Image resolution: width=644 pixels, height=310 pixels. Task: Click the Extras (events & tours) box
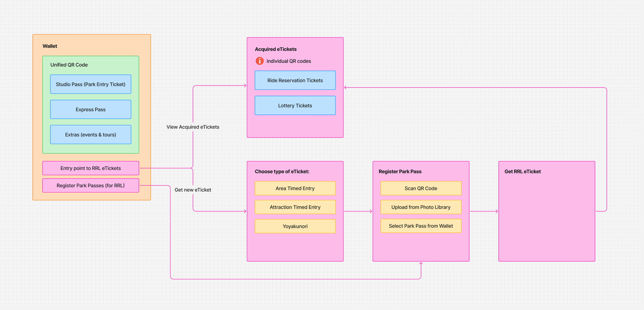pyautogui.click(x=90, y=135)
